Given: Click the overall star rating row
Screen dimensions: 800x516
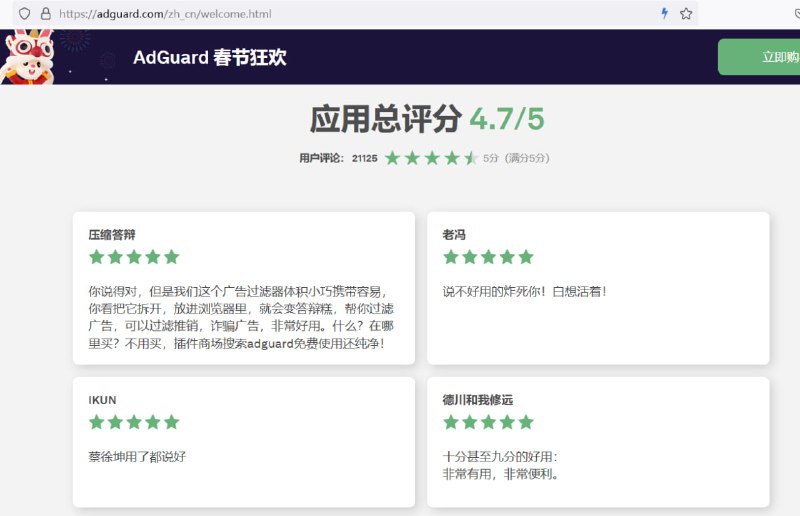Looking at the screenshot, I should tap(431, 158).
